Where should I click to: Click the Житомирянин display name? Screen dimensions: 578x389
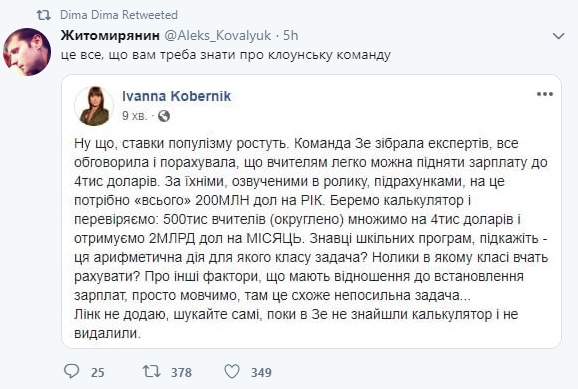pos(110,35)
